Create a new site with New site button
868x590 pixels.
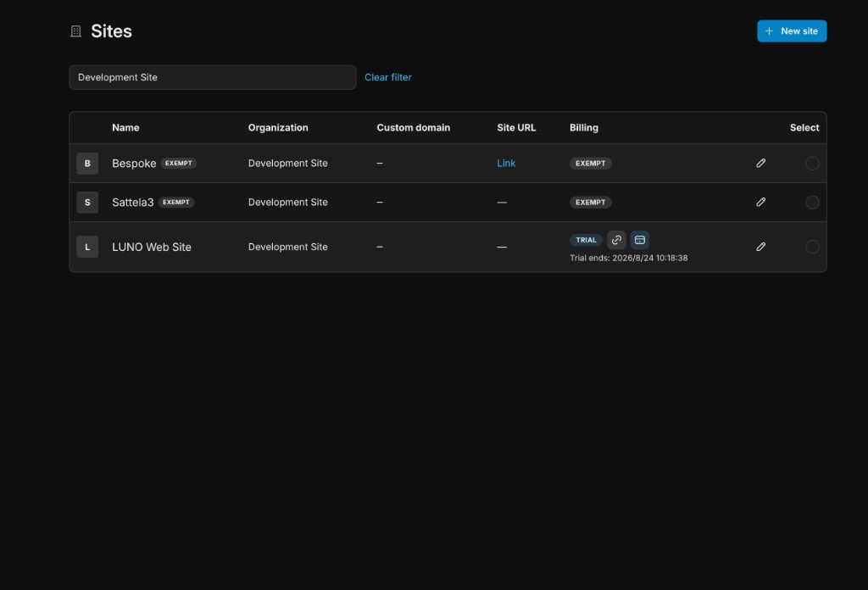792,31
